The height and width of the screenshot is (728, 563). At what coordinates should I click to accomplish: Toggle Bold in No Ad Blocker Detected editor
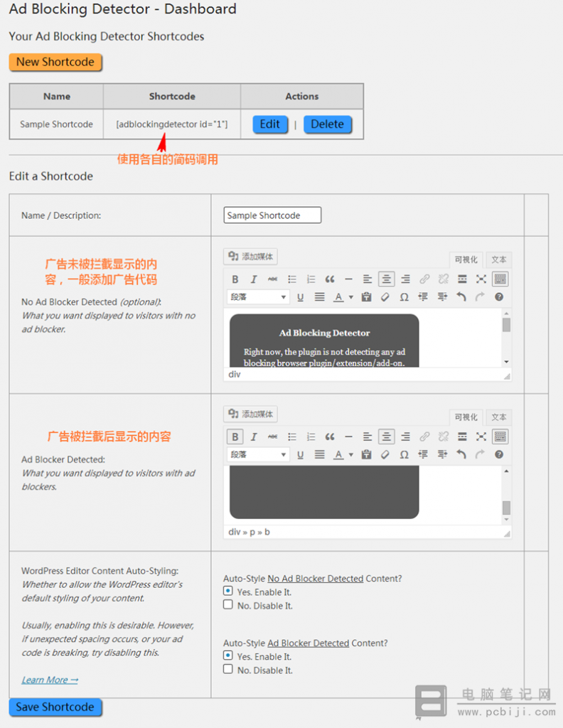click(235, 279)
